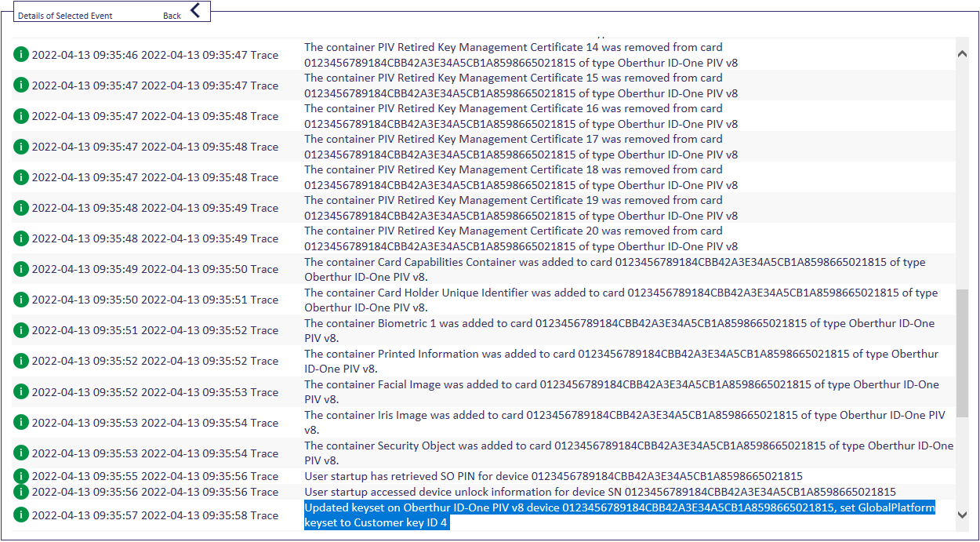This screenshot has width=980, height=542.
Task: Select Card Capabilities Container added message
Action: coord(615,269)
